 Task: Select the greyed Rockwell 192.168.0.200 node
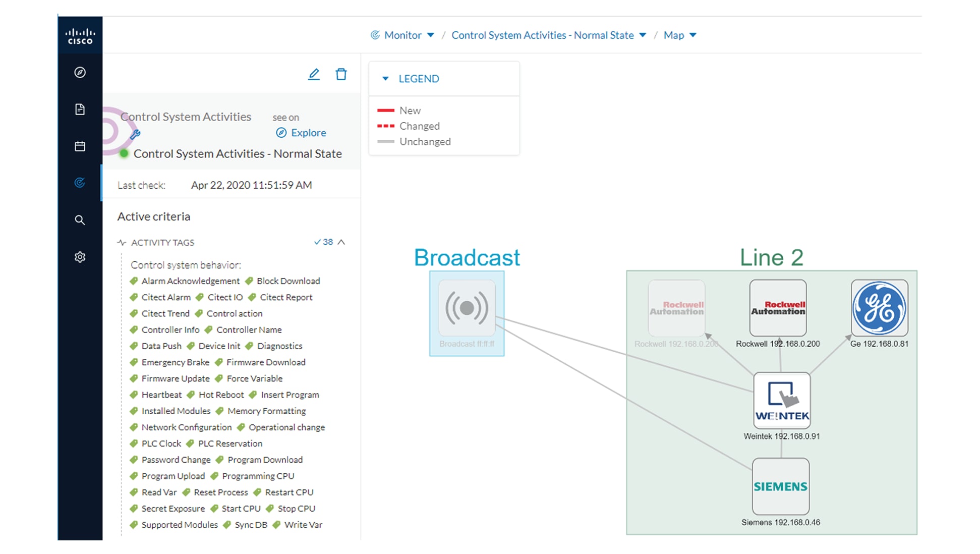click(676, 308)
